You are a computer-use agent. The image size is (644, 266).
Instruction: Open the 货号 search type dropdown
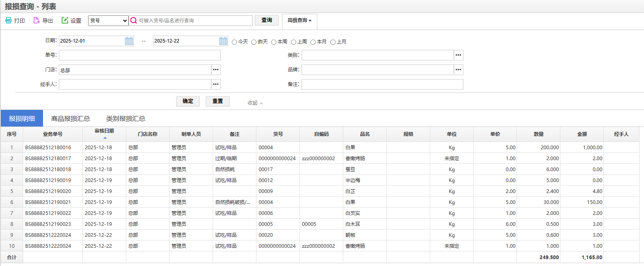pos(108,21)
